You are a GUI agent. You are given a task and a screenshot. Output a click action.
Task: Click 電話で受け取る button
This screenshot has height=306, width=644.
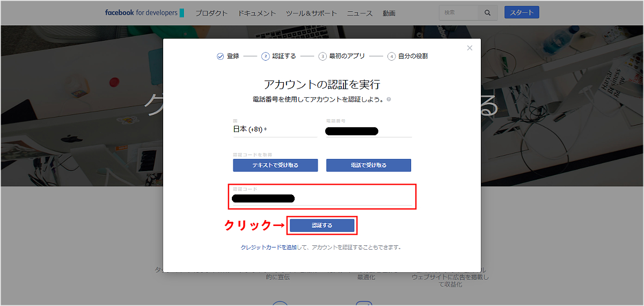369,165
